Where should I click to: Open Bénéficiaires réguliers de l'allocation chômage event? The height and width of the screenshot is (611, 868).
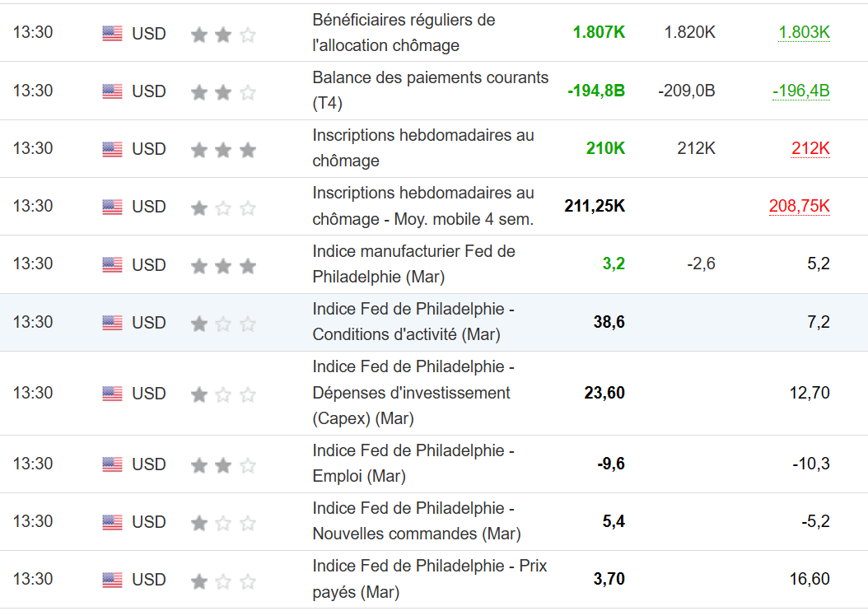click(x=404, y=32)
